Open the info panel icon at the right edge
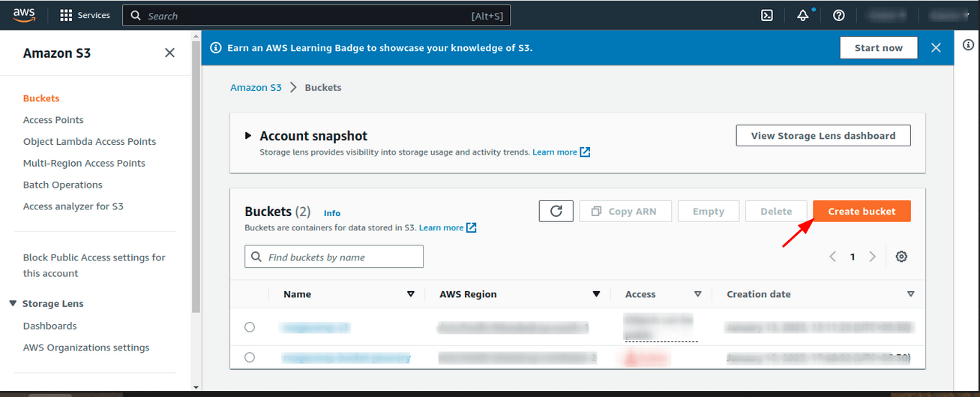Screen dimensions: 980x397 tap(968, 45)
